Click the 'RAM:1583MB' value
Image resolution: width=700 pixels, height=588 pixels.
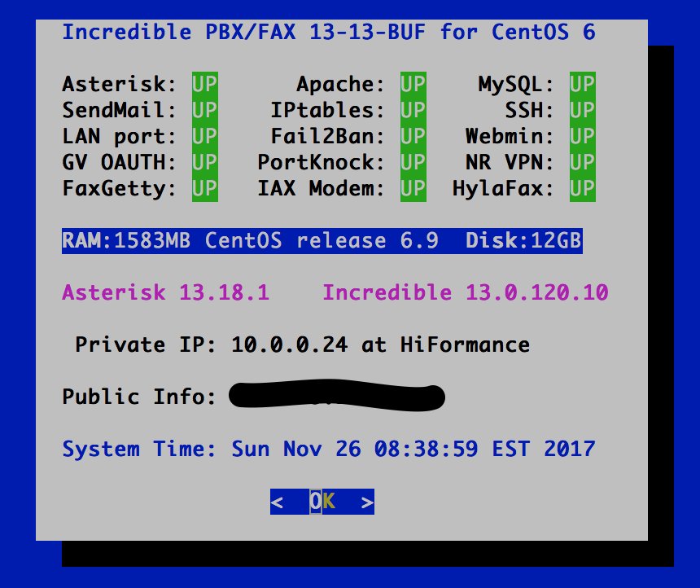point(126,241)
